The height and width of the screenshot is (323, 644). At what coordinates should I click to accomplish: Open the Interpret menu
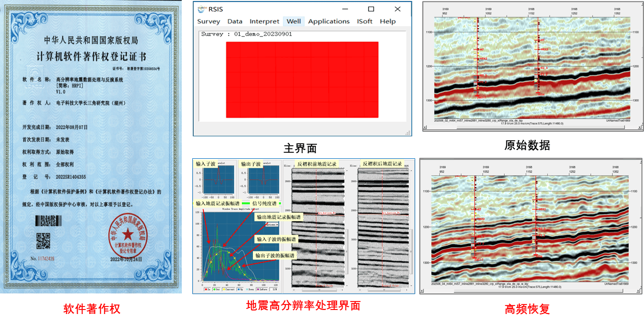[x=264, y=22]
